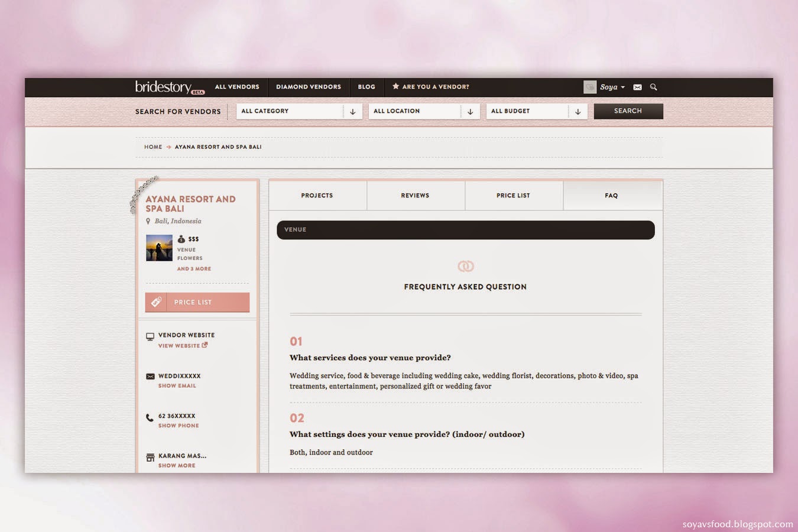Switch to the Price List tab
The height and width of the screenshot is (532, 798).
click(514, 196)
